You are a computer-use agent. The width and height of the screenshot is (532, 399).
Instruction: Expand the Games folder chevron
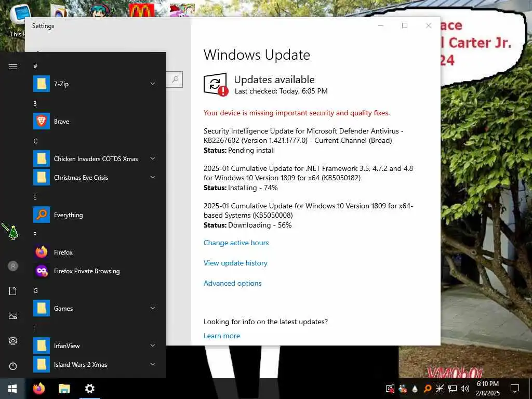153,308
